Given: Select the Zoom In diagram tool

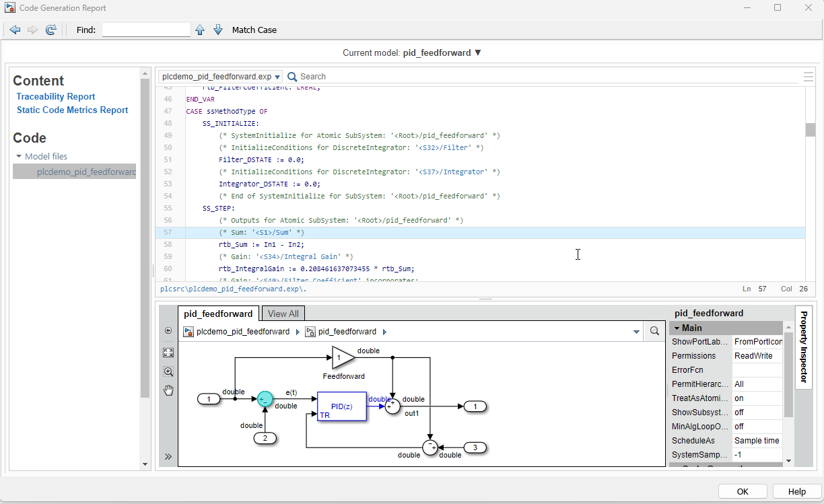Looking at the screenshot, I should 168,371.
